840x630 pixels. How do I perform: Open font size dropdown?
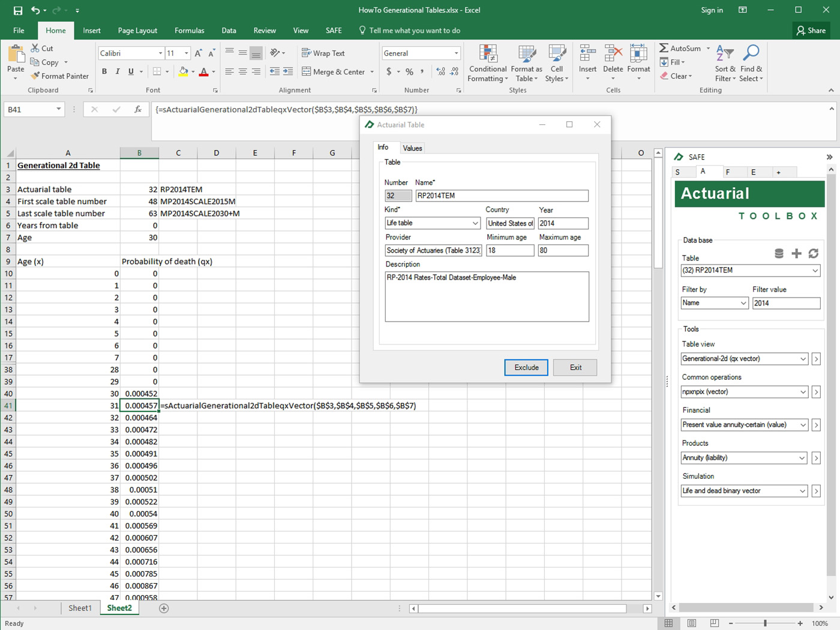[187, 53]
